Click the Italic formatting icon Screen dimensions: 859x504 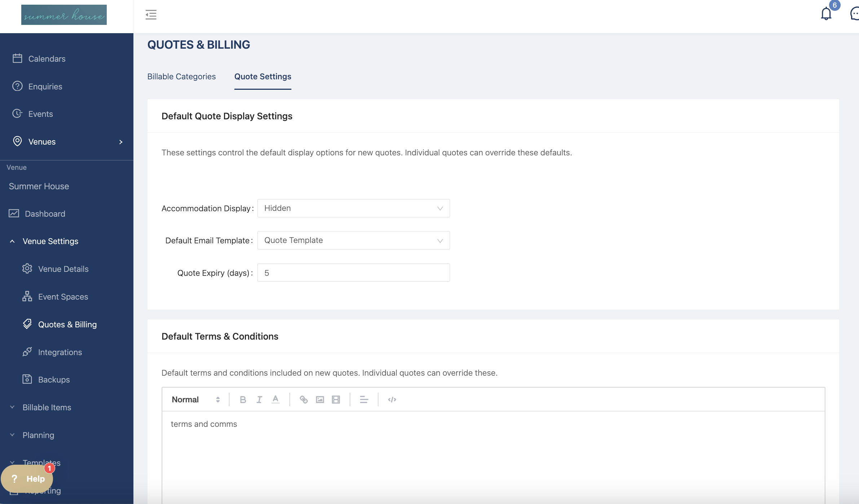(x=259, y=399)
